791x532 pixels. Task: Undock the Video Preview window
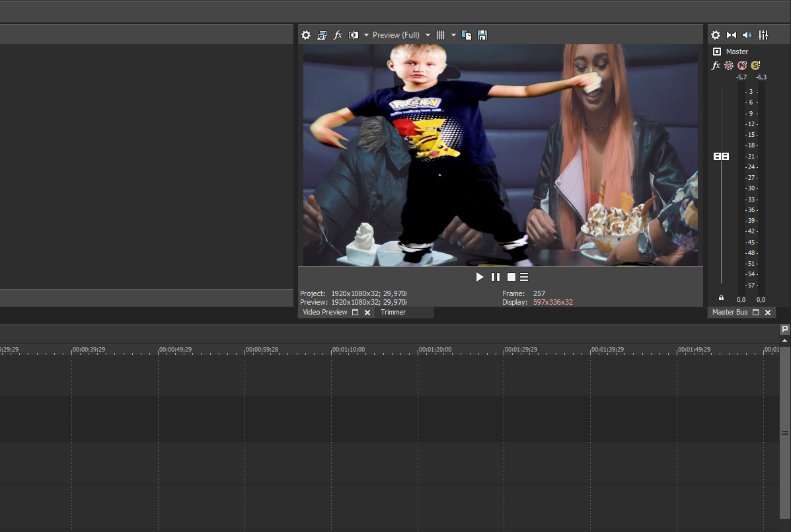click(355, 313)
